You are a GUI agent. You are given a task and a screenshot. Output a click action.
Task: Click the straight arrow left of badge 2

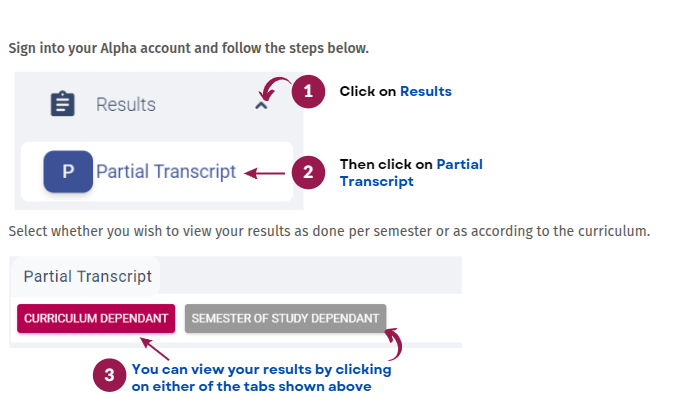265,172
